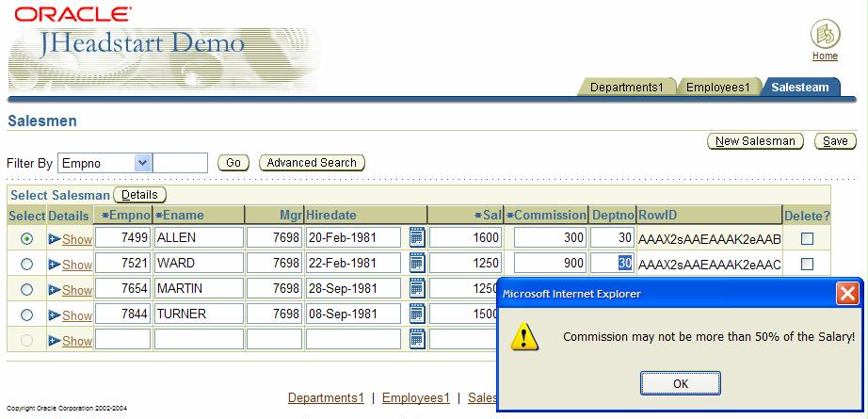Select the ALLEN row radio button
This screenshot has height=419, width=868.
(26, 238)
